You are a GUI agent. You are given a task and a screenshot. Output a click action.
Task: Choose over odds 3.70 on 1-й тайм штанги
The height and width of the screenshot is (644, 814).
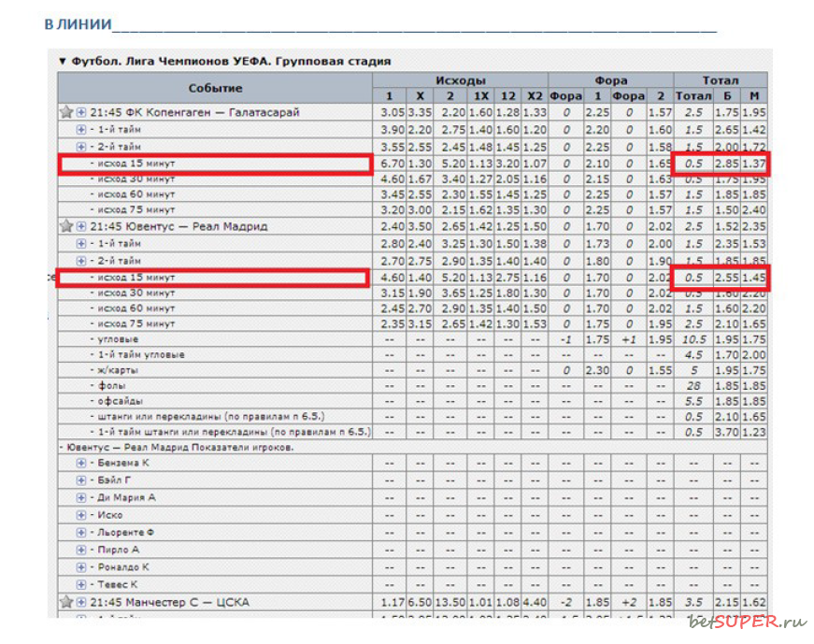pos(727,432)
